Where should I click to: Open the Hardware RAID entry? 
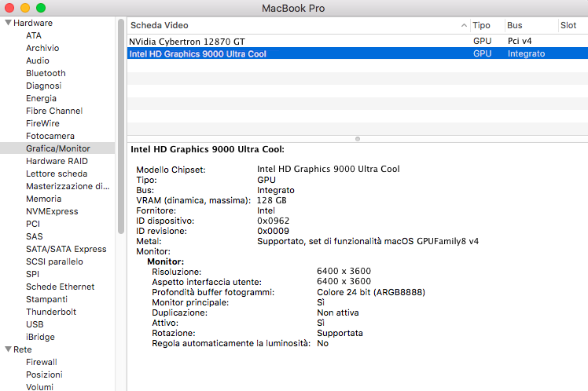point(57,161)
